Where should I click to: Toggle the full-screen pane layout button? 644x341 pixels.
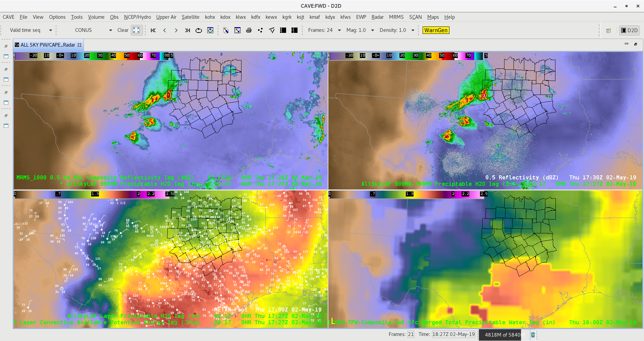pyautogui.click(x=136, y=30)
